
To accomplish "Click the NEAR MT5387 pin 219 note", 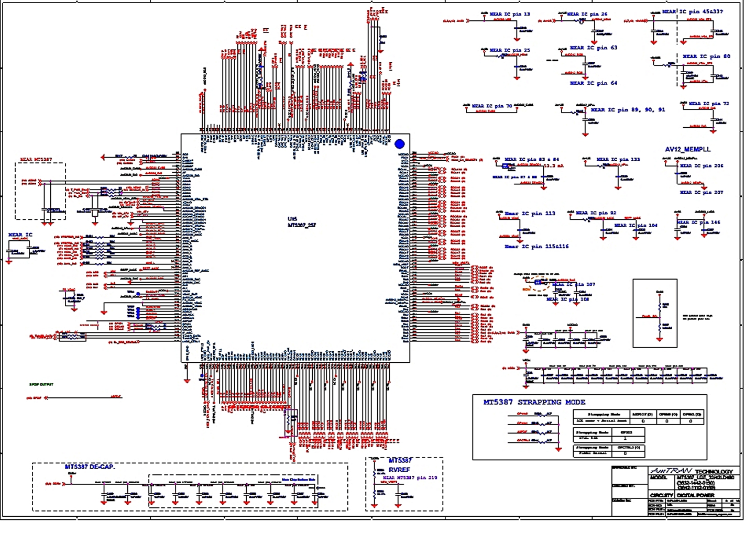I will coord(410,477).
